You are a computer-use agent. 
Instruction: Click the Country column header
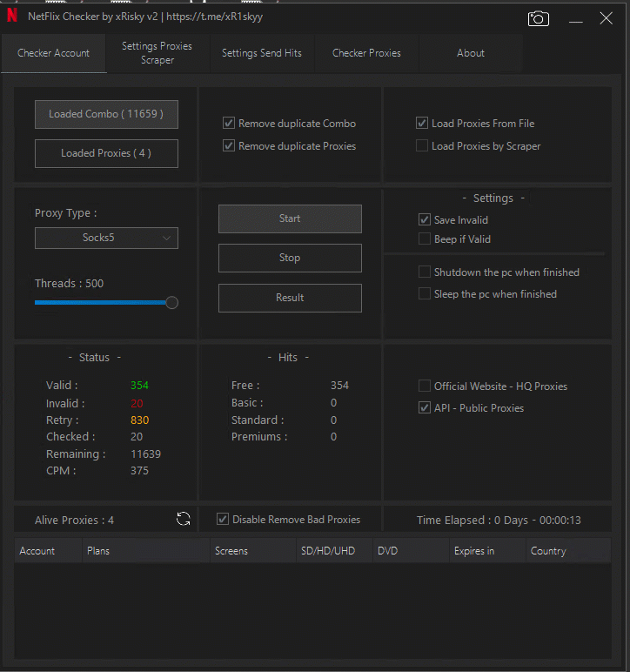click(x=569, y=551)
